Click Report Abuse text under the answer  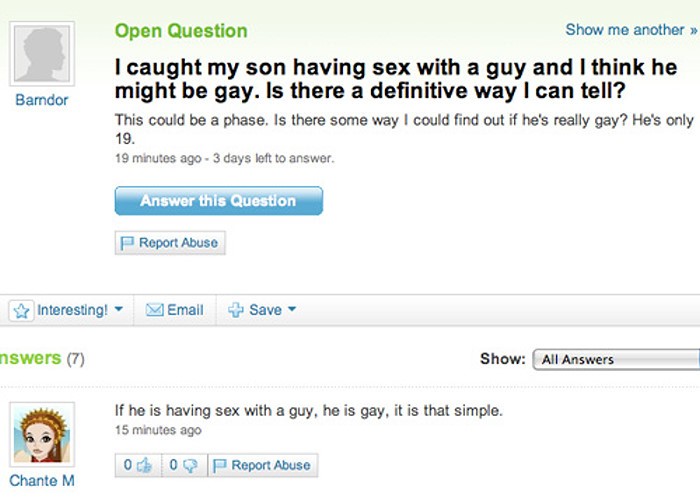coord(271,465)
